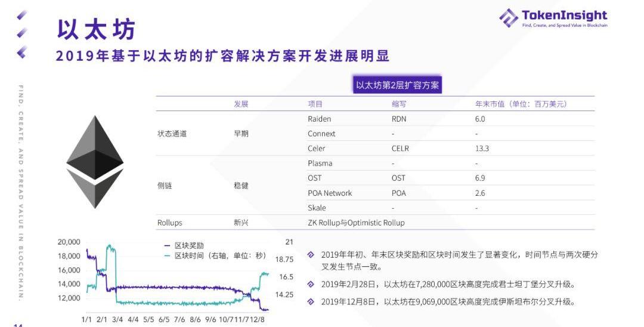Click the diamond bullet before 2019年12月8日
644x327 pixels.
[x=311, y=302]
